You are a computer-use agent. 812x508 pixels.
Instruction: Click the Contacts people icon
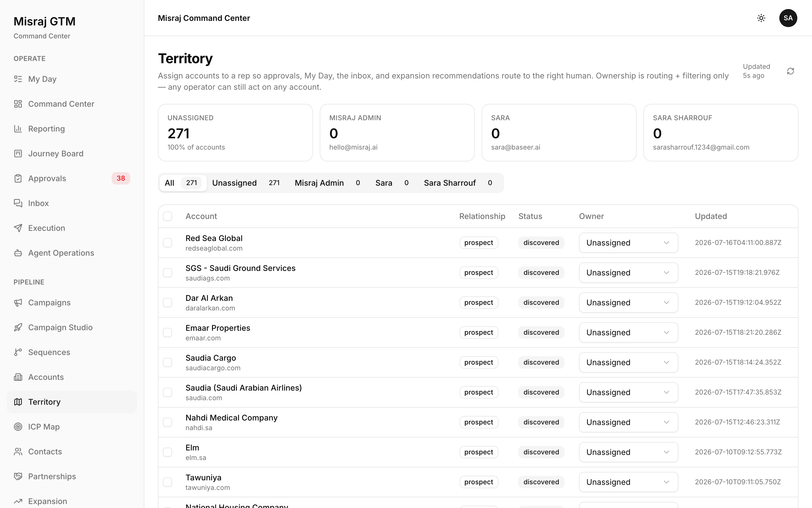point(18,452)
